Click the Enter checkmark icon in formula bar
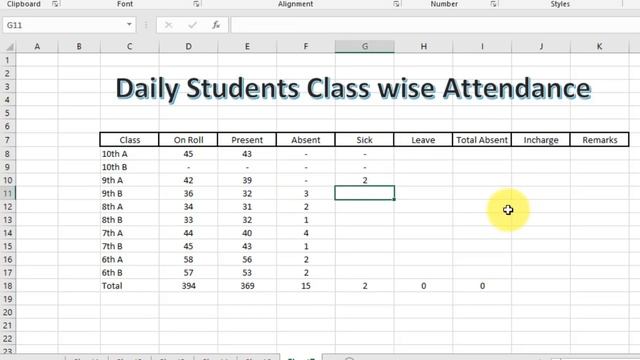The image size is (640, 360). (x=192, y=25)
